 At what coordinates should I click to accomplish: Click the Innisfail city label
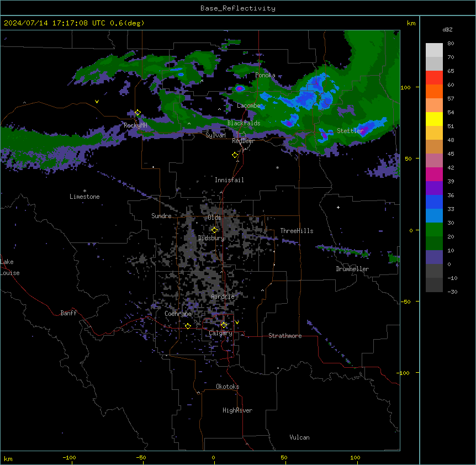[229, 180]
